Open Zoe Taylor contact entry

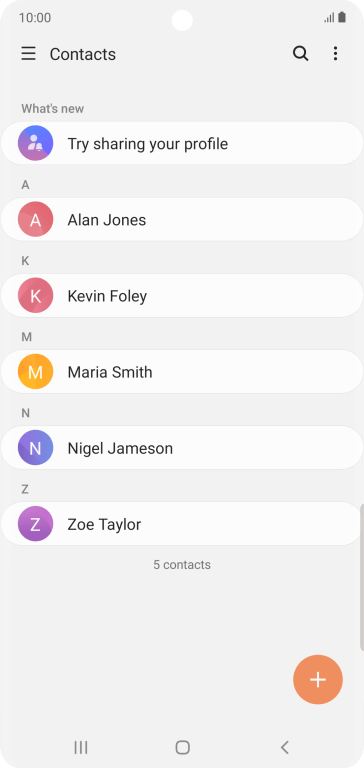182,524
